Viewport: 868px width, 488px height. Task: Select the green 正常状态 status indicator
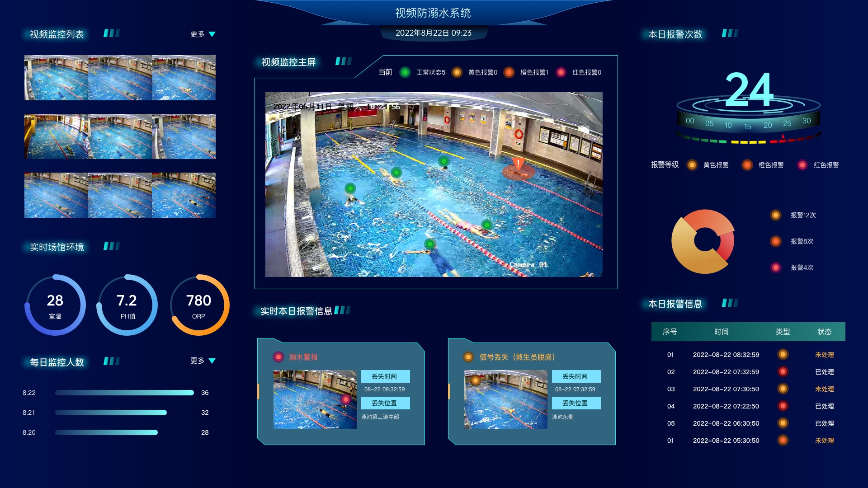(406, 72)
